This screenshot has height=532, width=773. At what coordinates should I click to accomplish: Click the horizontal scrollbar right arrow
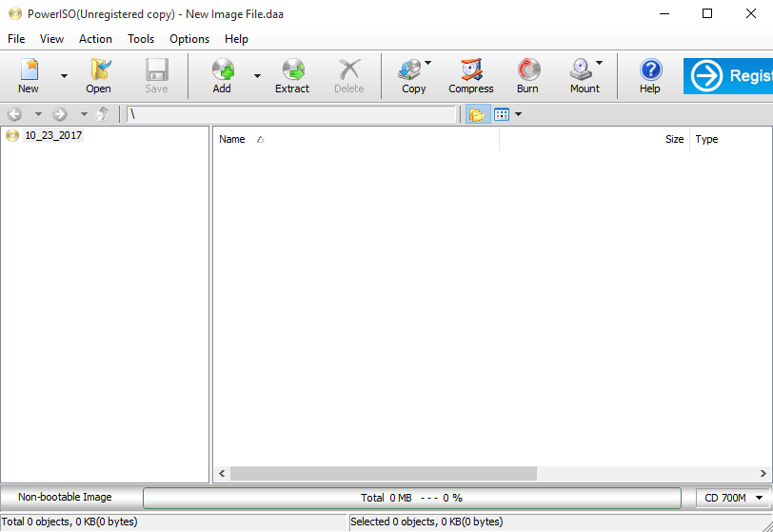click(763, 473)
